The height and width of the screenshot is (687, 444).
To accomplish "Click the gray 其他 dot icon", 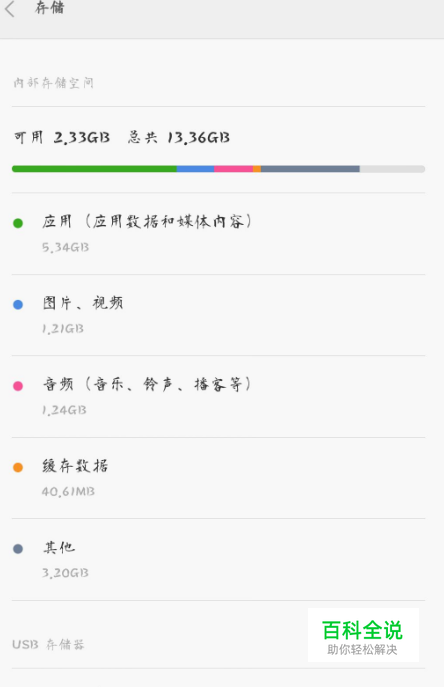I will 18,549.
